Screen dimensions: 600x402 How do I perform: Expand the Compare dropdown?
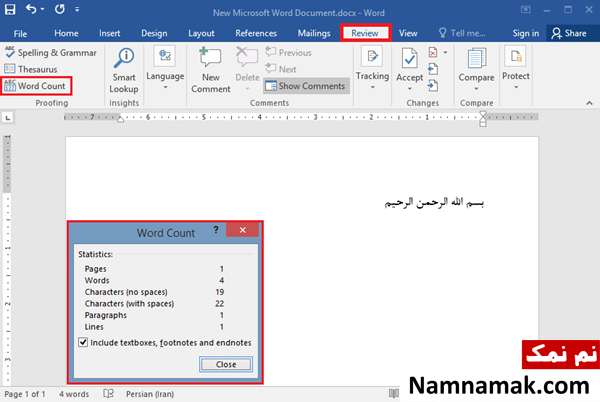point(476,70)
